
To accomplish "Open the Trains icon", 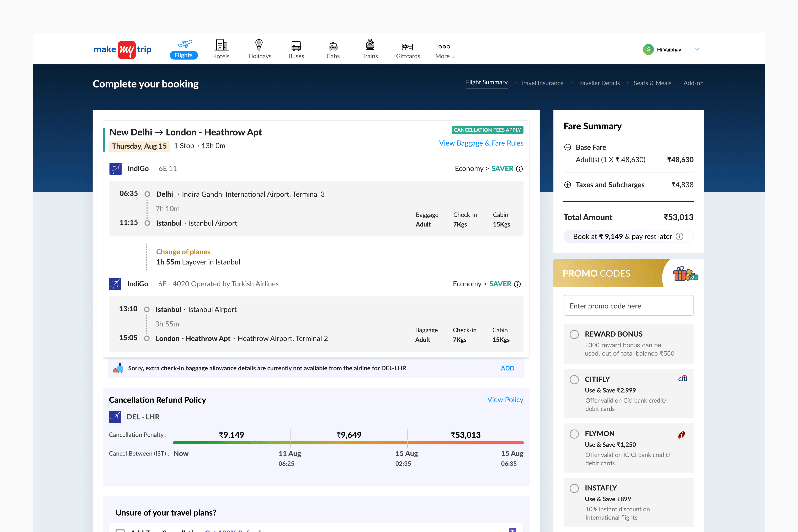I will point(370,45).
